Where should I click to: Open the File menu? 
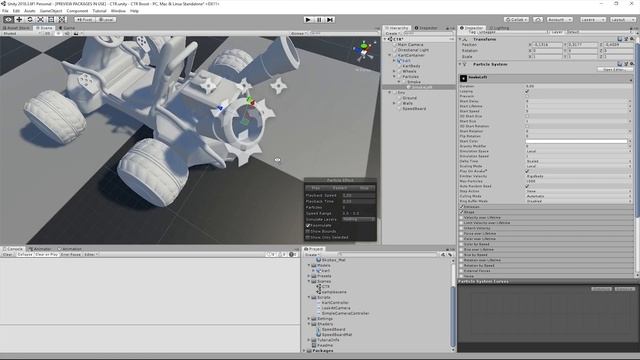(5, 11)
